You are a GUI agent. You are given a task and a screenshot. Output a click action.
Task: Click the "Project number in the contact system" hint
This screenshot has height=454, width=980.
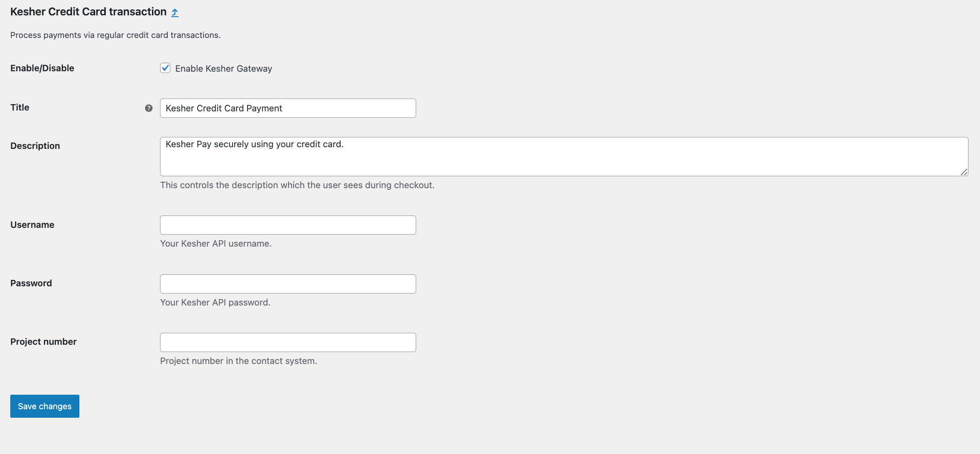pos(238,361)
